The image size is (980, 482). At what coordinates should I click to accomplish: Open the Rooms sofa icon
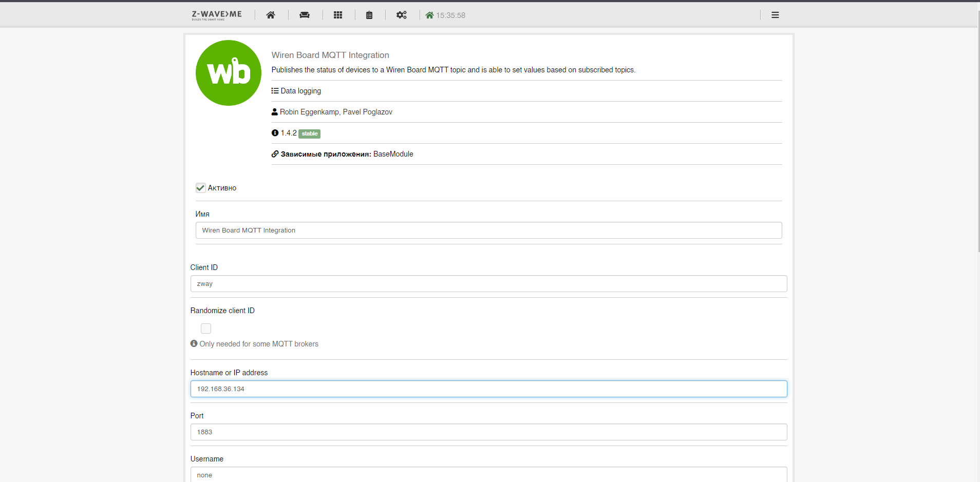pos(305,15)
